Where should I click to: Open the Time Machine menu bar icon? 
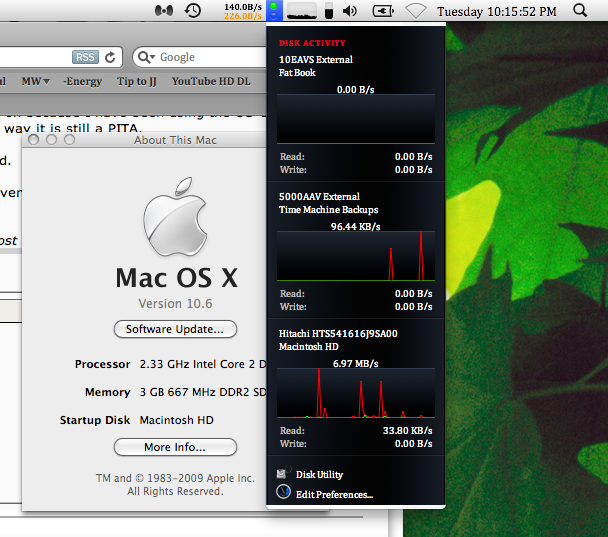193,10
